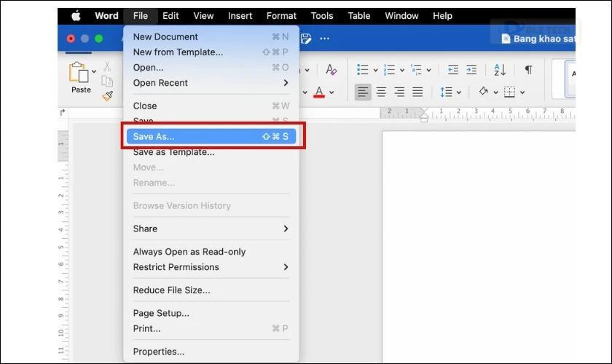Apply the red font color A
612x364 pixels.
[319, 92]
